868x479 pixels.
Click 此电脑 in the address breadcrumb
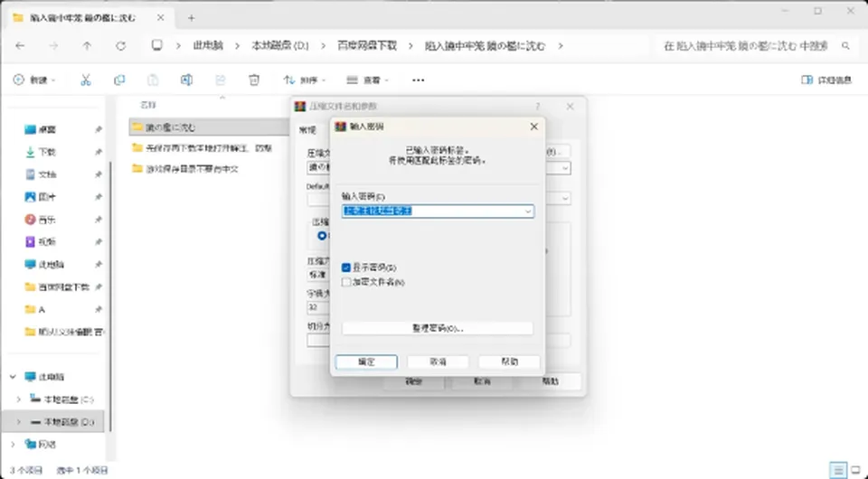[x=208, y=46]
